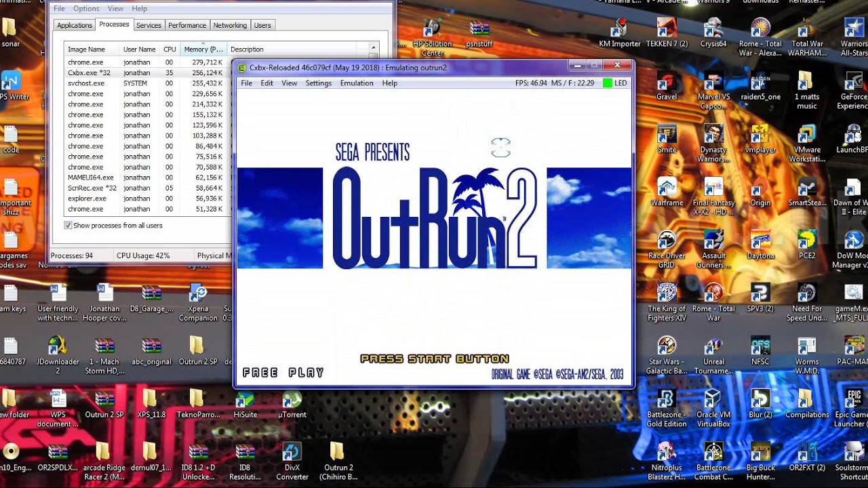Open the HiSuite desktop shortcut
The height and width of the screenshot is (488, 868).
245,403
